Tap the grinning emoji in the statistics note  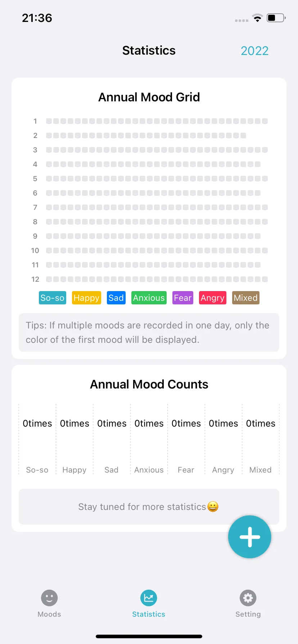point(213,507)
